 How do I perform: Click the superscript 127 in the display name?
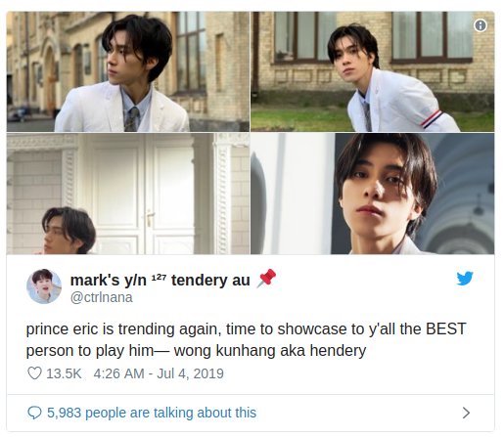[159, 278]
